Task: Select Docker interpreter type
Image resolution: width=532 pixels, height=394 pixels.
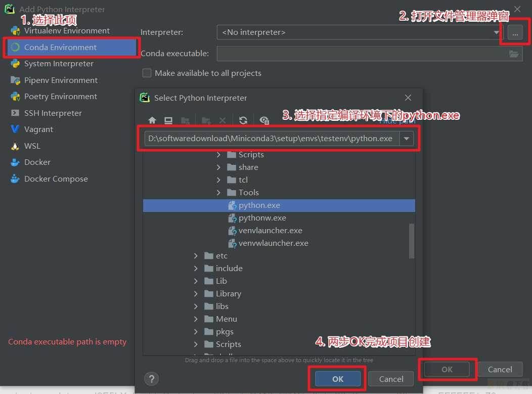Action: (37, 162)
